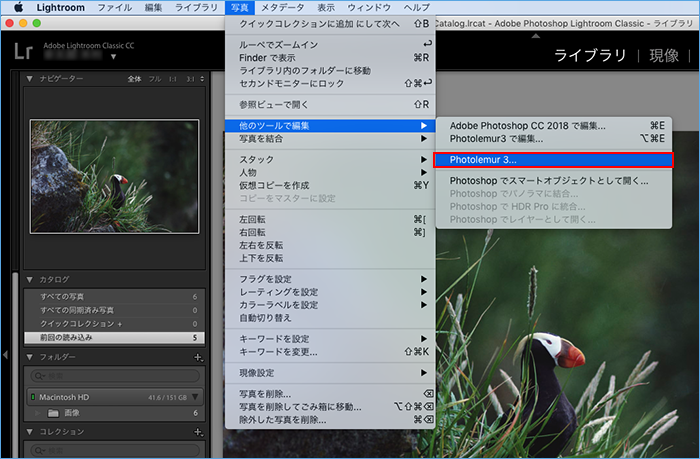Open the ファイル menu

pyautogui.click(x=115, y=7)
